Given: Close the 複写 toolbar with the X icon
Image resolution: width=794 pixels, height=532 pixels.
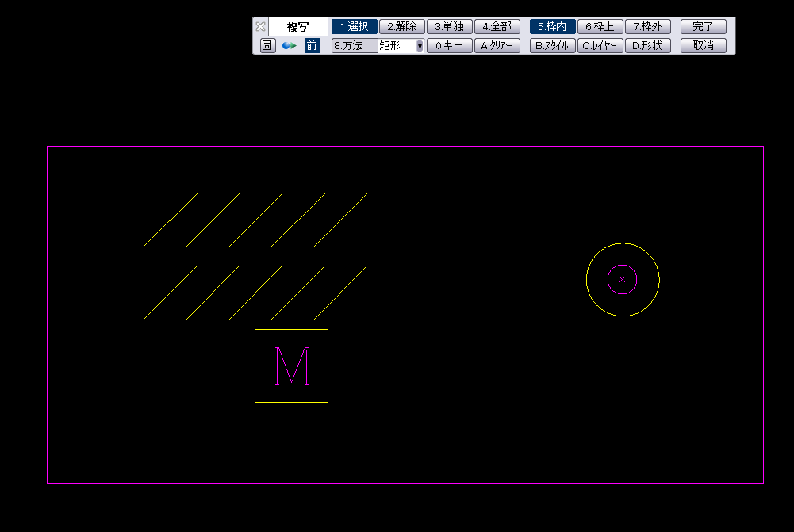Looking at the screenshot, I should pos(260,27).
